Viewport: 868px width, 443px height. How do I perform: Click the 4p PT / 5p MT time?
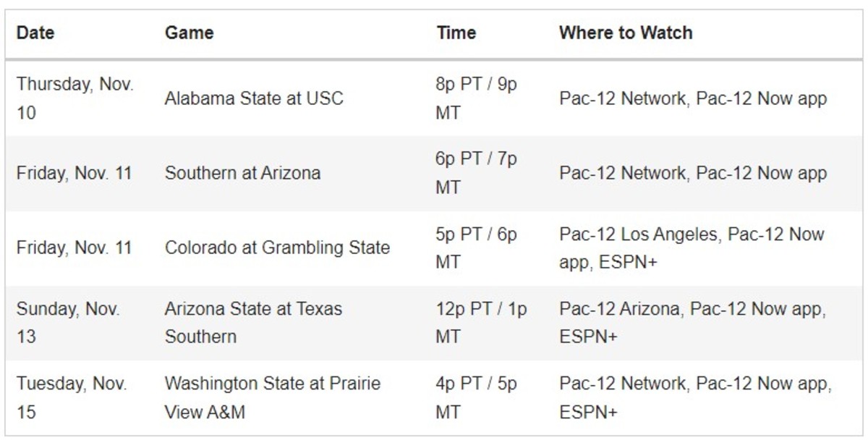click(477, 397)
